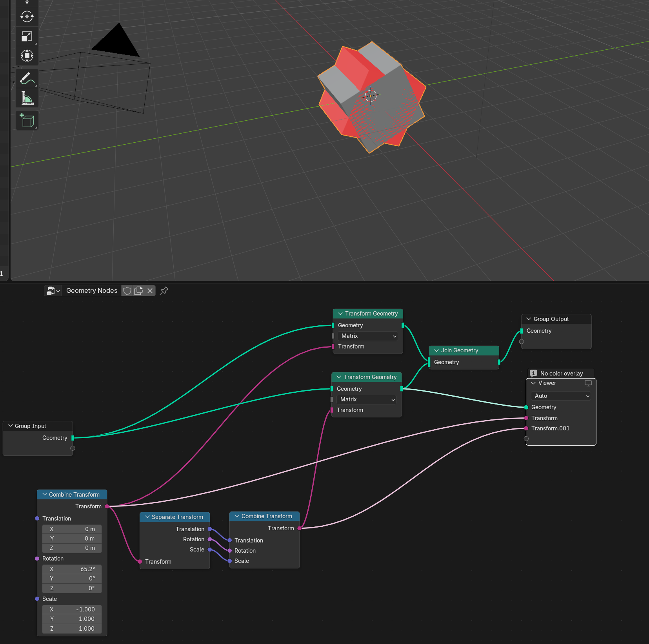Click the Geometry Nodes name field

(92, 291)
